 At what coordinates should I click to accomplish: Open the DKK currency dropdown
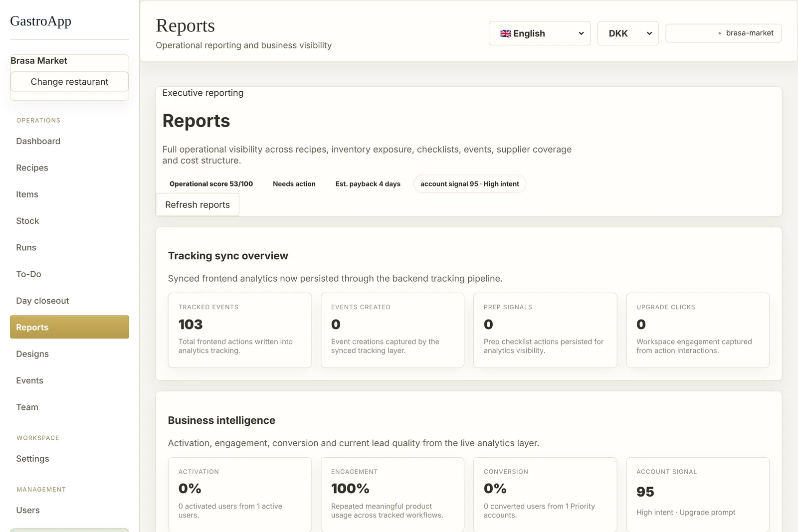click(x=628, y=33)
